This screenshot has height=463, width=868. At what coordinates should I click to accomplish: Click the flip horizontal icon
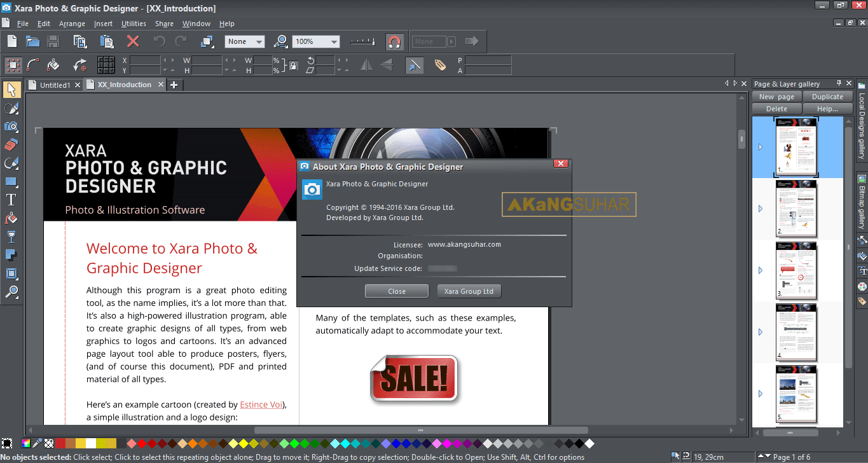click(367, 65)
